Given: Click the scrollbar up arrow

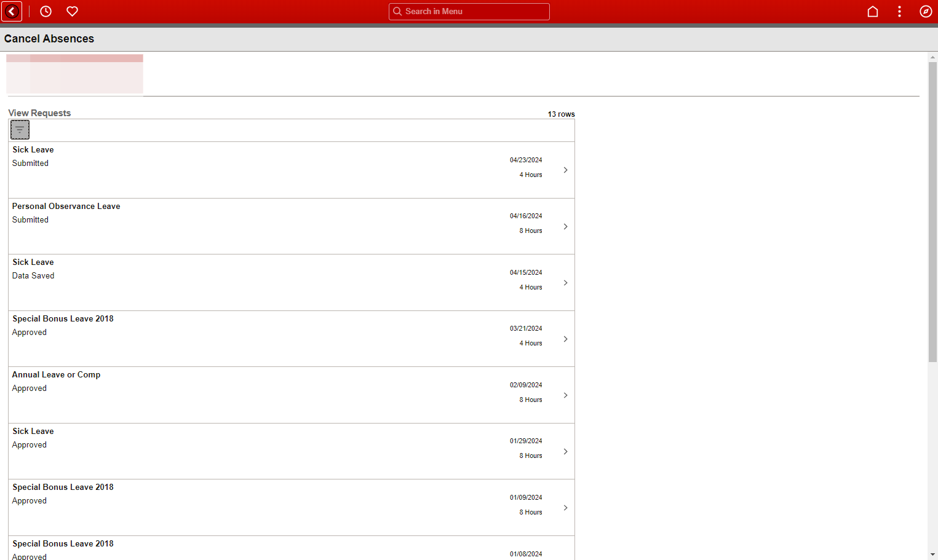Looking at the screenshot, I should (x=932, y=57).
